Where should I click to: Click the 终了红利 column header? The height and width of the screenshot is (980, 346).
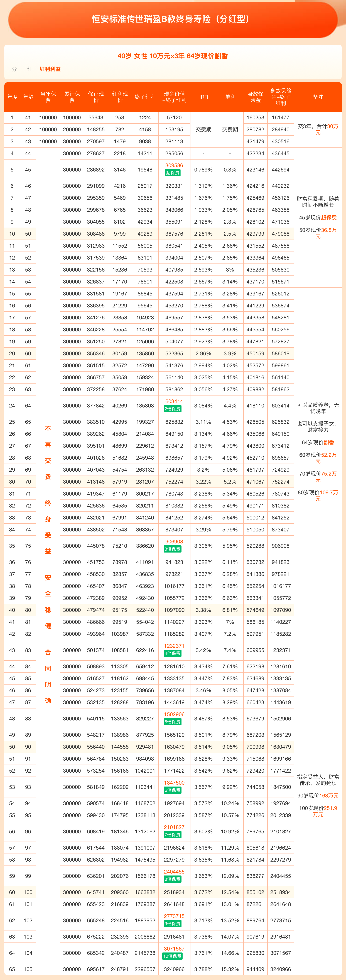(145, 97)
